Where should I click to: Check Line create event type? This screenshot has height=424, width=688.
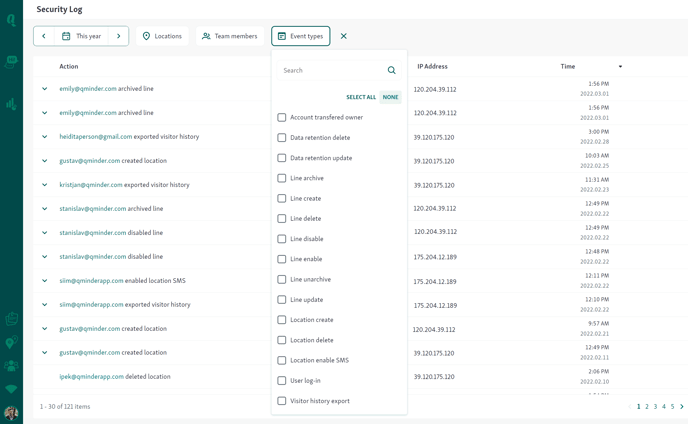click(x=282, y=198)
